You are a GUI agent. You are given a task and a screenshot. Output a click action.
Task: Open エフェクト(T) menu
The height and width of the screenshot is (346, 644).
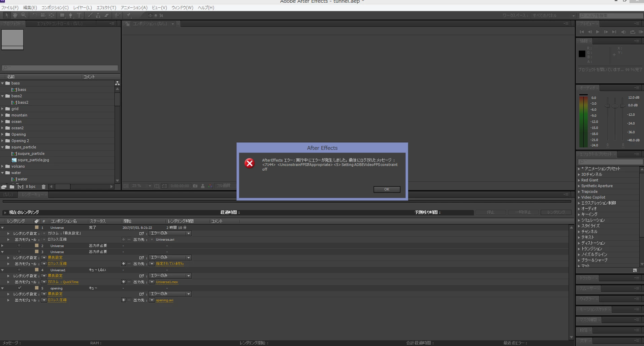click(x=106, y=7)
